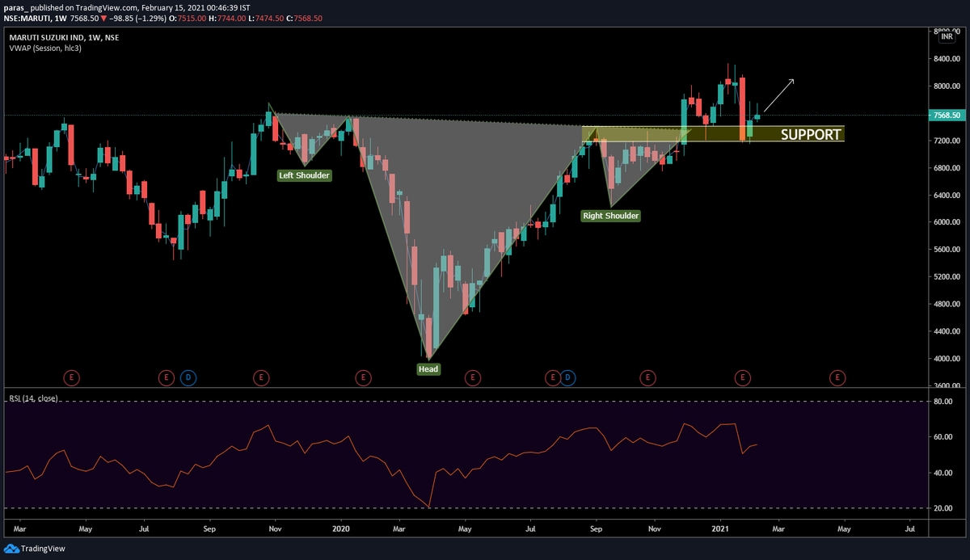Click RSI axis value 60.00

click(943, 437)
